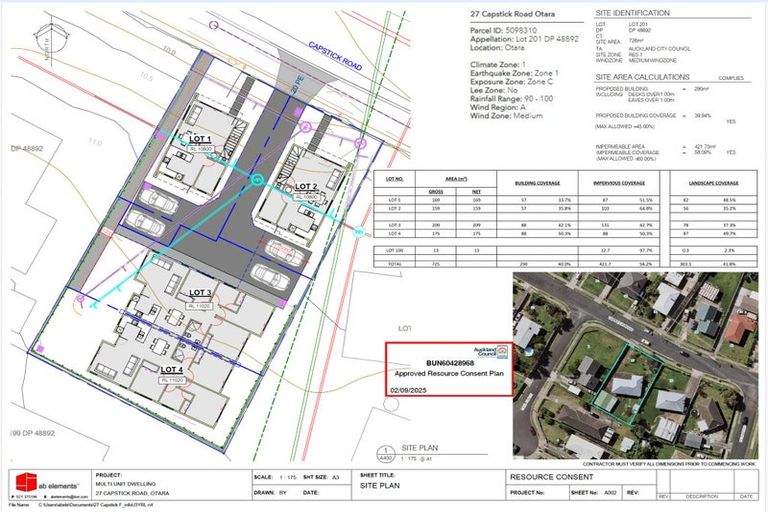768x512 pixels.
Task: Select the 'Parcel ID: 5098310' line
Action: (503, 30)
